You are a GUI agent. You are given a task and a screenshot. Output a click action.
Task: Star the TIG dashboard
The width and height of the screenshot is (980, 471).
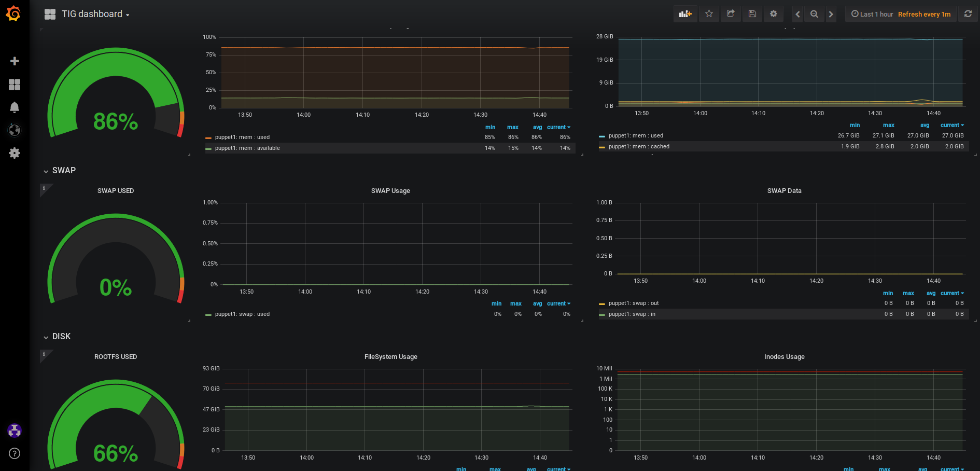pyautogui.click(x=709, y=14)
